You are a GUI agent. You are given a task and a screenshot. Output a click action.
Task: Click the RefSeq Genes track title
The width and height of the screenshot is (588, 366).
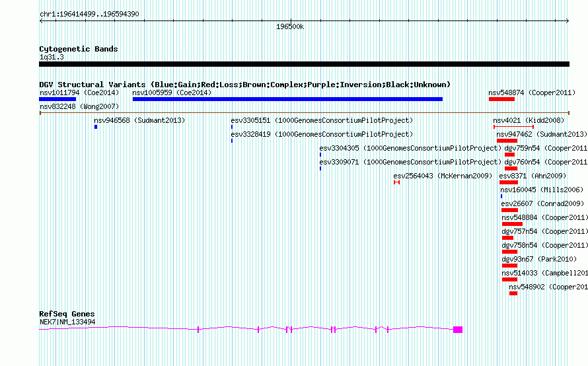67,314
